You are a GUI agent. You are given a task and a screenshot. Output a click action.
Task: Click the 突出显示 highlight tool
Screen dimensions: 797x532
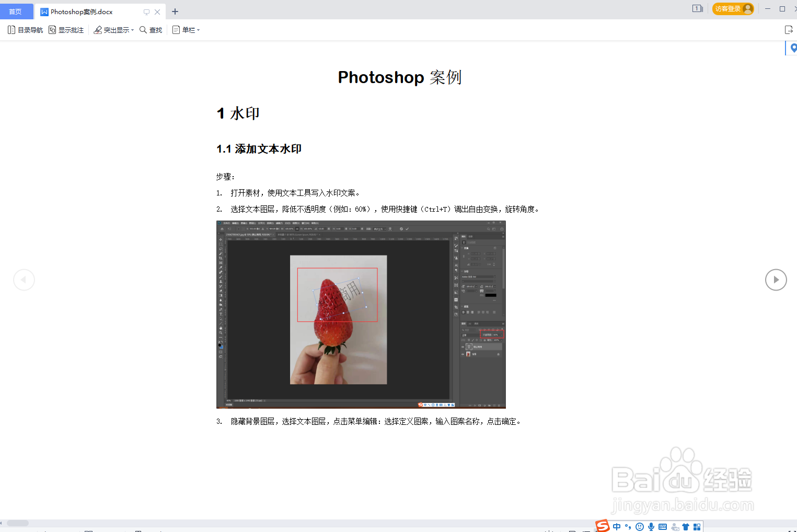(x=111, y=30)
